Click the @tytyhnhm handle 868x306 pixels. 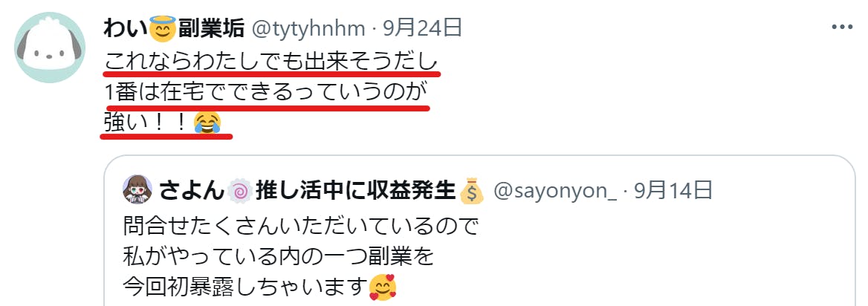[308, 28]
